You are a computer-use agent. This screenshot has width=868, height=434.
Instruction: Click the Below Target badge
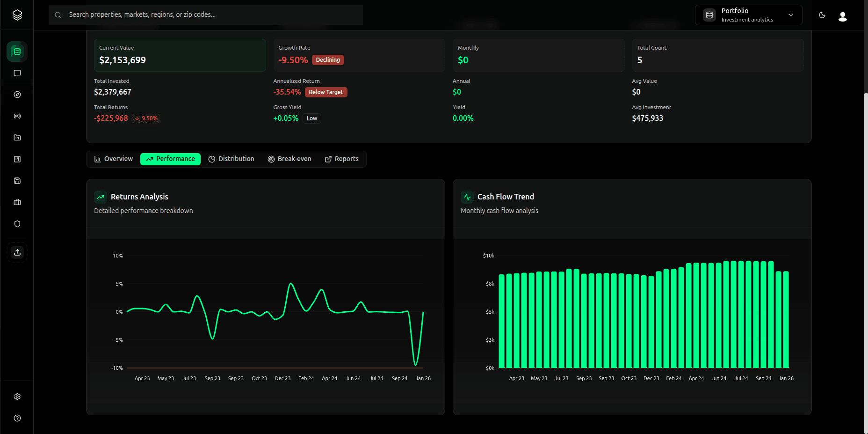(x=326, y=92)
